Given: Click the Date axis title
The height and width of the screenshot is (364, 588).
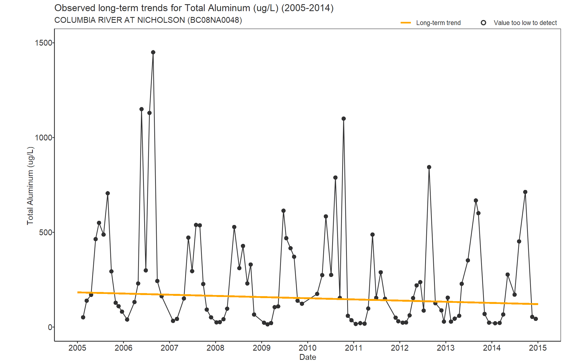Looking at the screenshot, I should 308,357.
